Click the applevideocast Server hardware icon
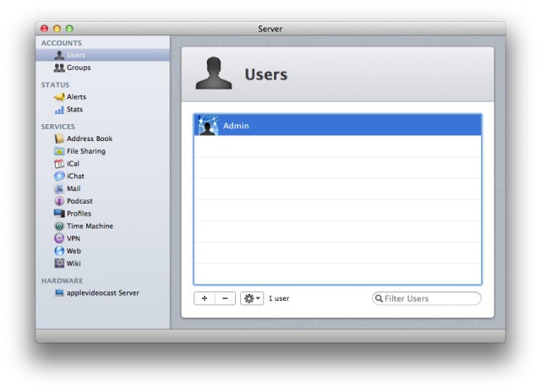The height and width of the screenshot is (392, 541). (59, 293)
